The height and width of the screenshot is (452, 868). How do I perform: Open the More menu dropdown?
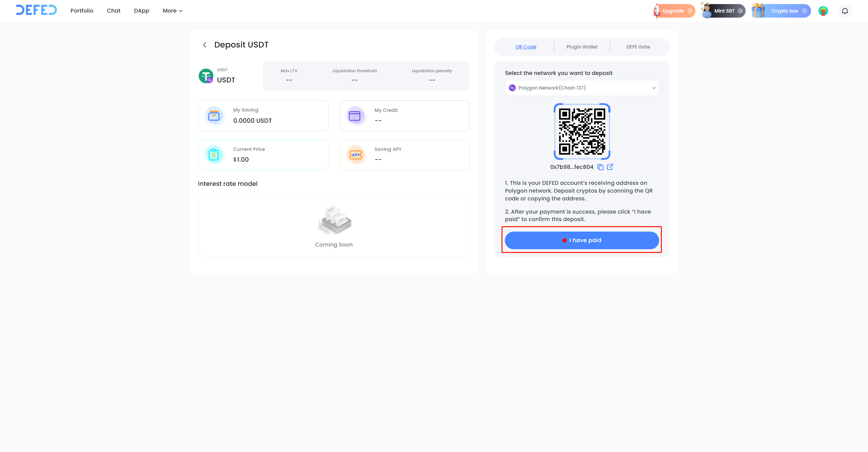(173, 11)
